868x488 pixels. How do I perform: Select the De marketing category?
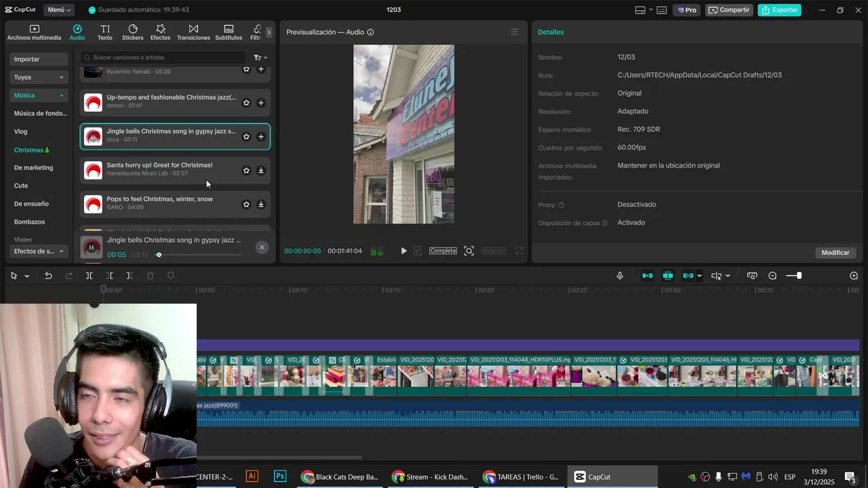(33, 167)
